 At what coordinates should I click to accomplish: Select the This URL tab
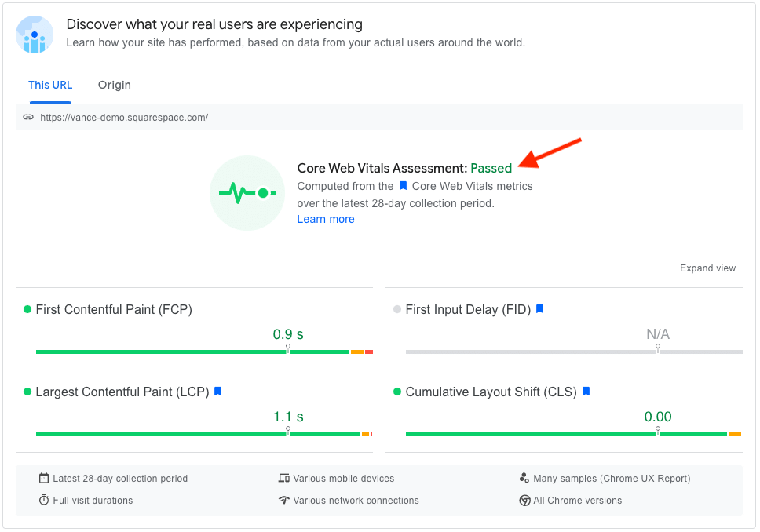coord(50,85)
